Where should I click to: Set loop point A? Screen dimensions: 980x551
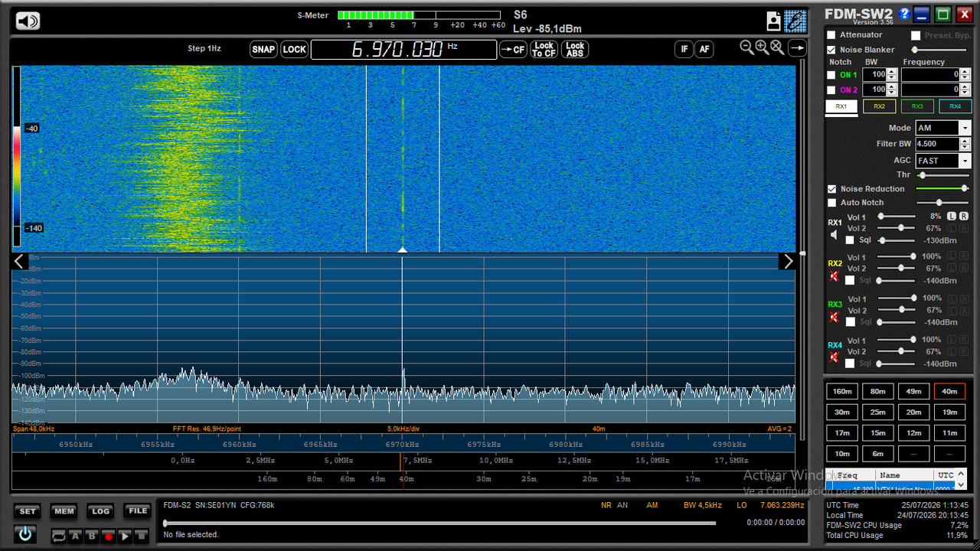click(76, 536)
